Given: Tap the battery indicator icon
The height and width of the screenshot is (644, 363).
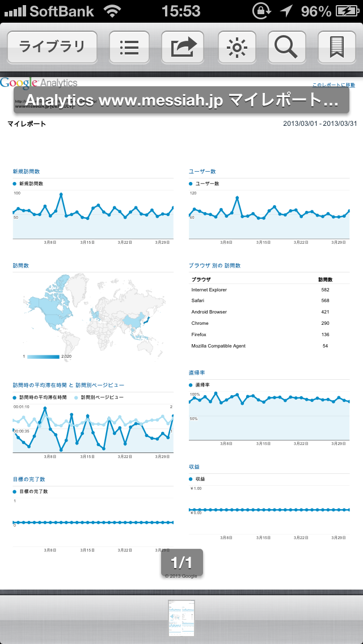Looking at the screenshot, I should point(347,11).
